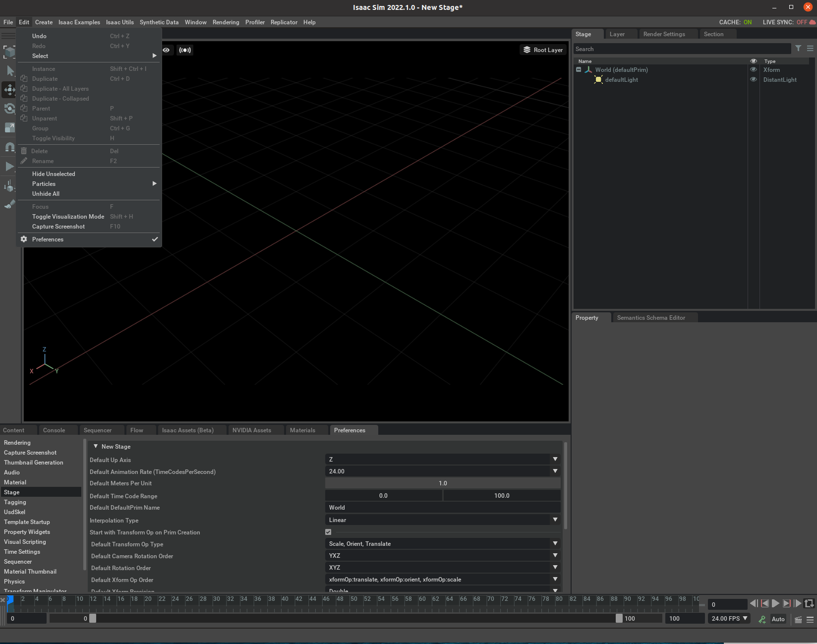Open the timeline options hamburger menu

[x=810, y=619]
